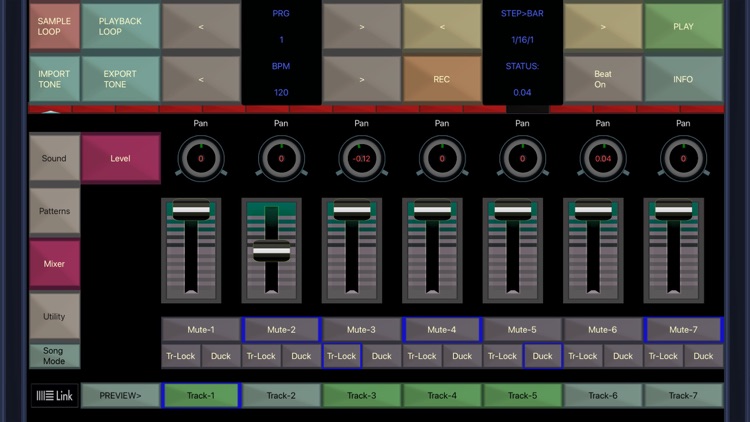The height and width of the screenshot is (422, 750).
Task: Enable Tr-Lock under Mute-6
Action: pyautogui.click(x=583, y=356)
